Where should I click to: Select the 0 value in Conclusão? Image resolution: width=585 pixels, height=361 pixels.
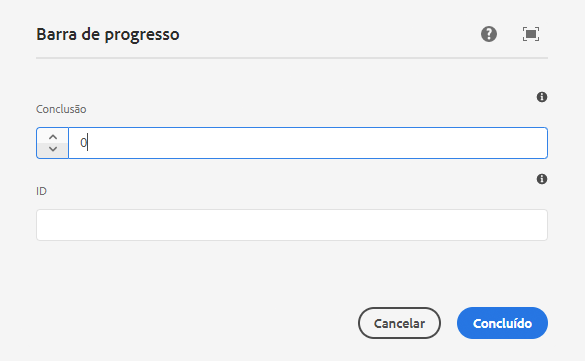pyautogui.click(x=83, y=143)
